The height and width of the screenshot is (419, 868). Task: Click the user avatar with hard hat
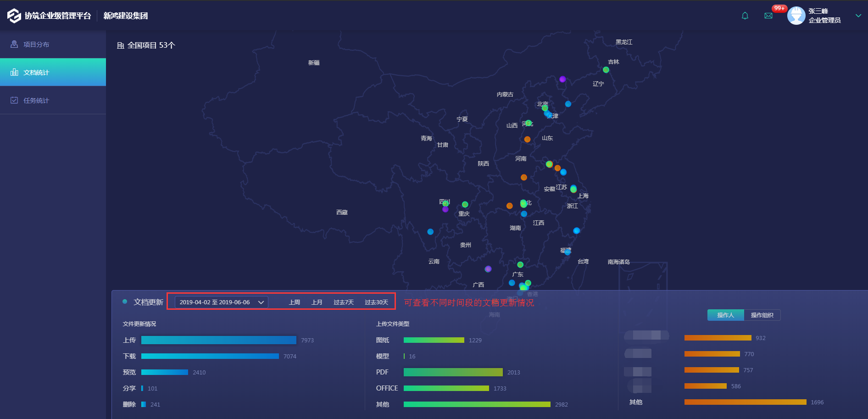(796, 16)
